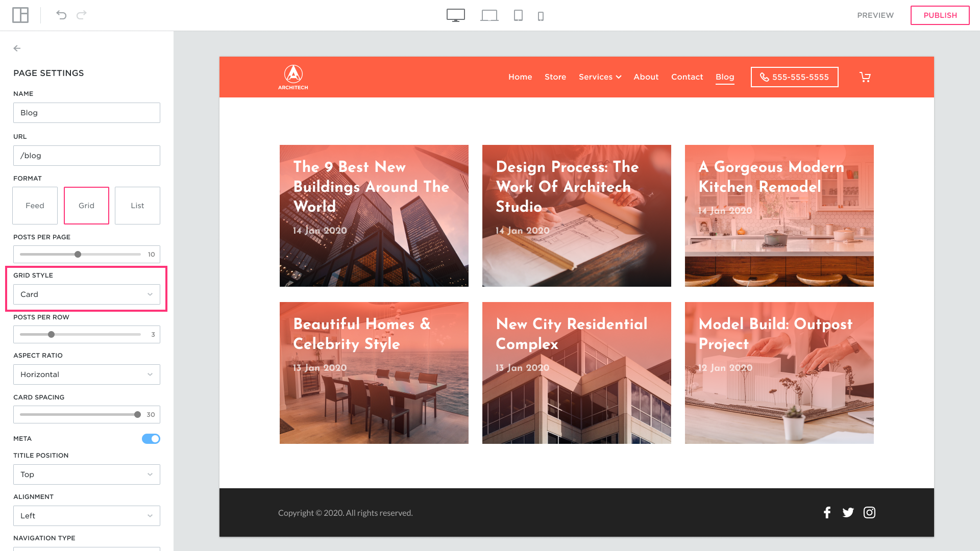Click the redo arrow
Viewport: 980px width, 551px height.
(82, 15)
